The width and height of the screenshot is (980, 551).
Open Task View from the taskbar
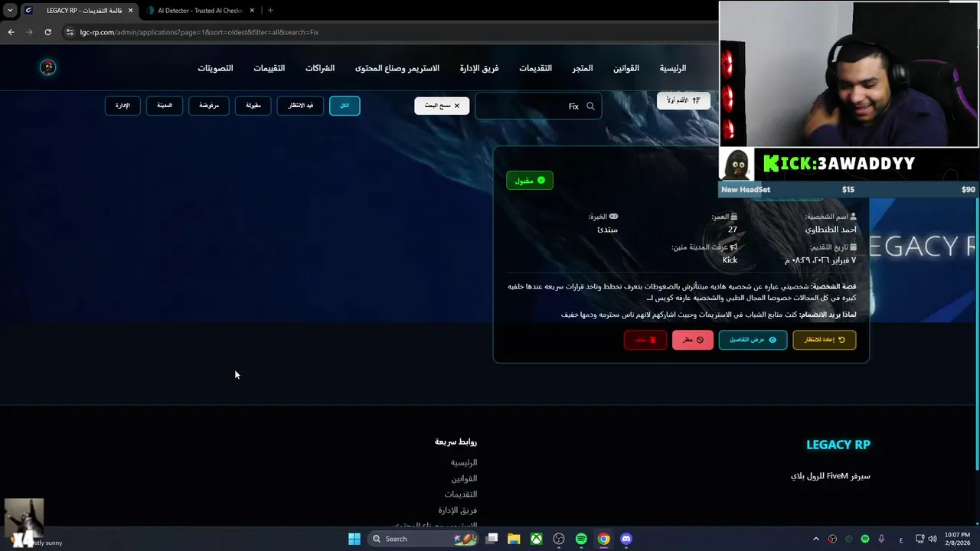[492, 539]
